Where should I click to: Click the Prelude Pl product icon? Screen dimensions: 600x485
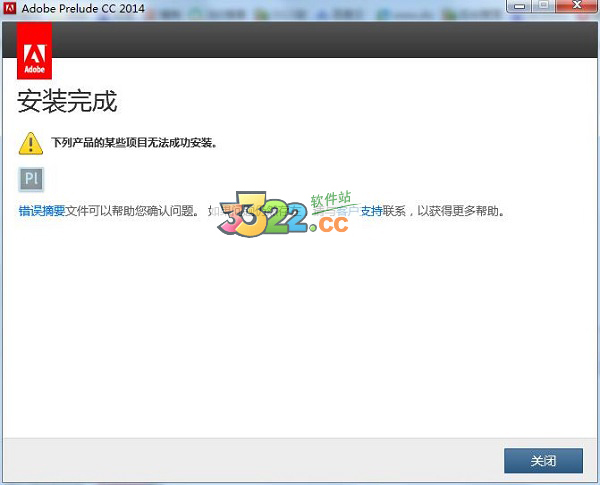[31, 179]
